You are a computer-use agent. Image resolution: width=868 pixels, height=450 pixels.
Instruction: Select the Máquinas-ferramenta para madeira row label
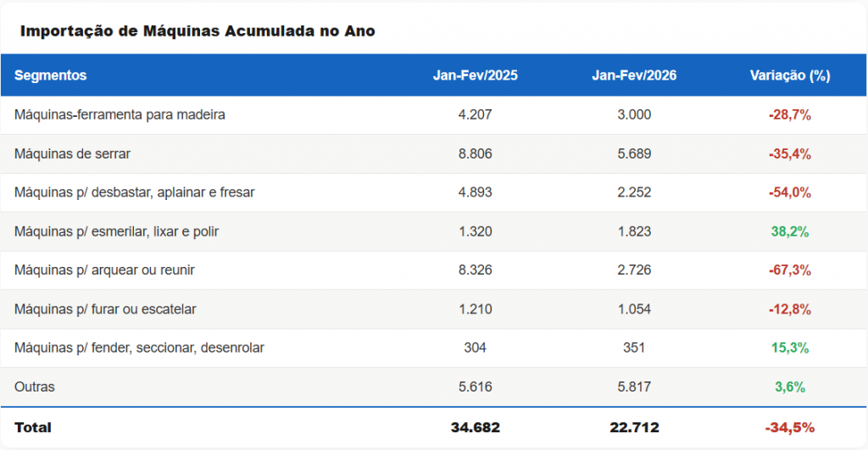120,114
